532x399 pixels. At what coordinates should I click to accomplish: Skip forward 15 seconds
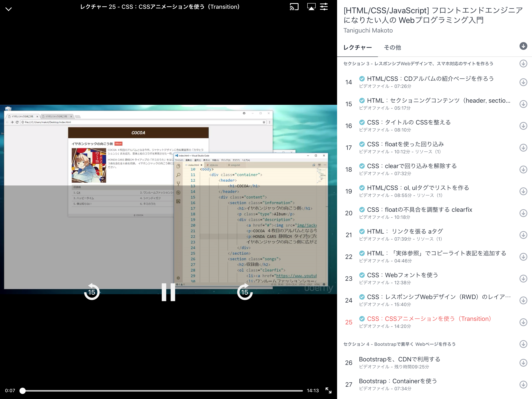(245, 292)
